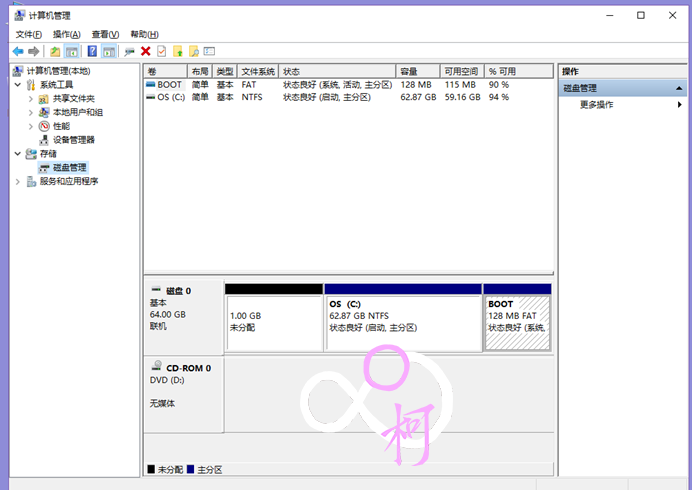Select 性能 in the tree
692x490 pixels.
61,126
